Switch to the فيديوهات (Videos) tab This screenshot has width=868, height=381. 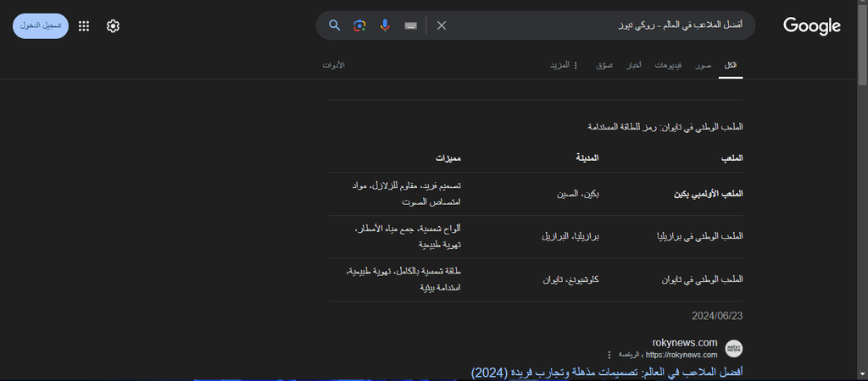pos(669,65)
